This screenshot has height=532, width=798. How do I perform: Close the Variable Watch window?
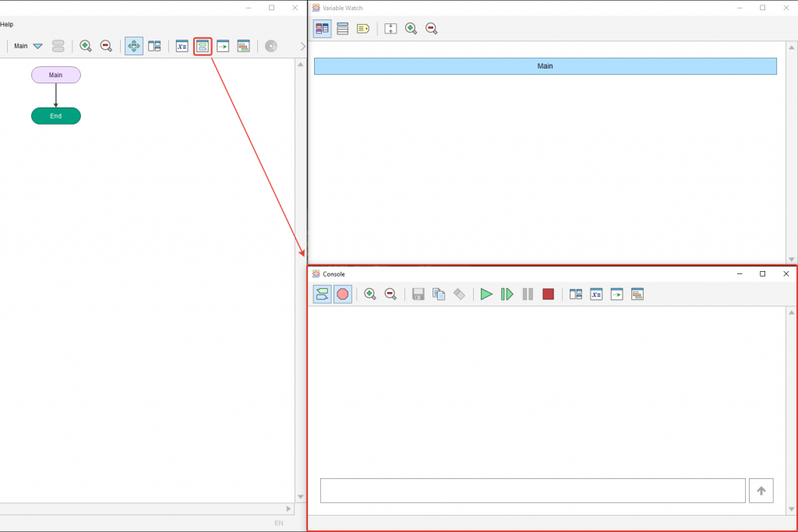(786, 8)
